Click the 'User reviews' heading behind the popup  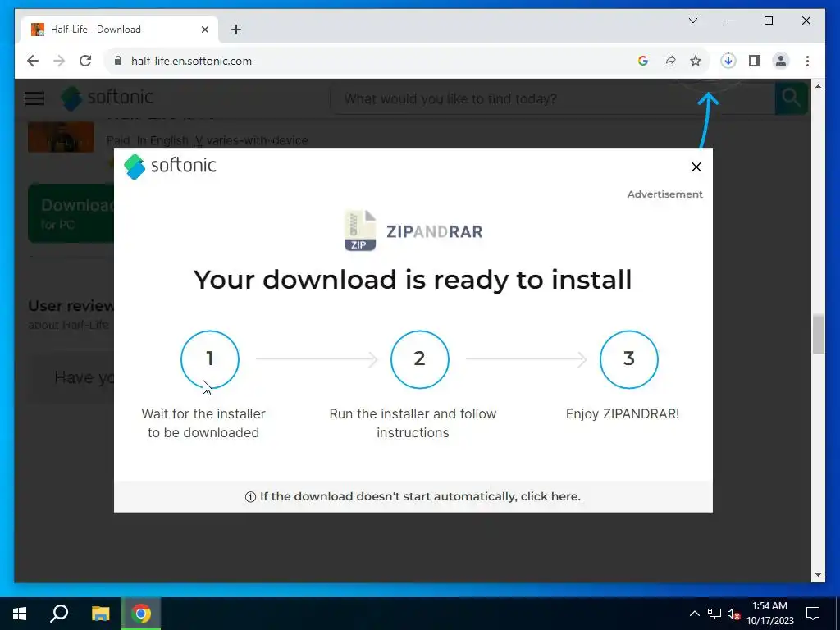(x=71, y=306)
